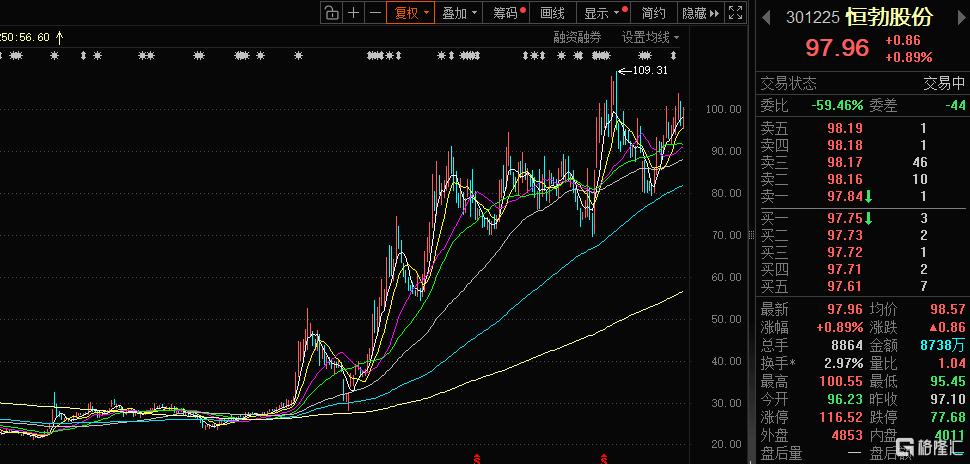
Task: Enter fullscreen with the expand icon
Action: pyautogui.click(x=736, y=13)
